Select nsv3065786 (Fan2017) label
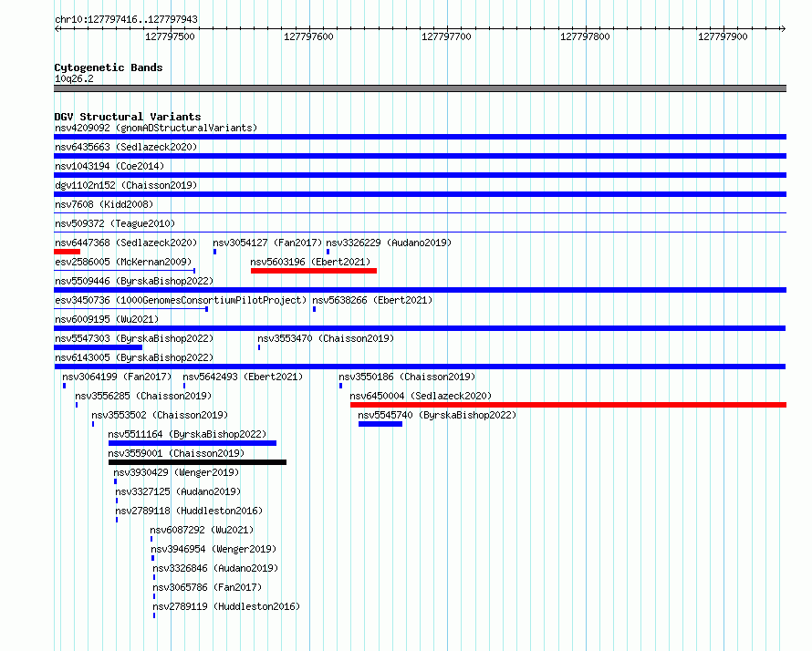This screenshot has height=651, width=812. 207,587
